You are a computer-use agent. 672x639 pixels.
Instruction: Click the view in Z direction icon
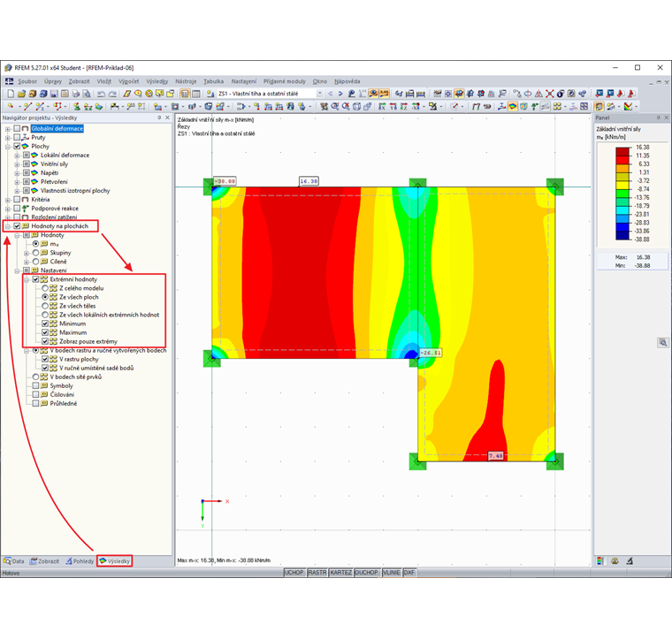pos(404,106)
